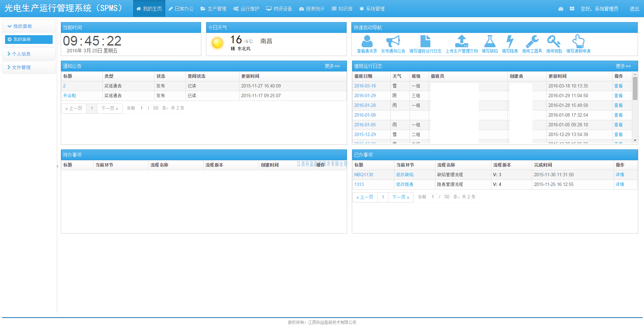Open the 报表统计 menu
The height and width of the screenshot is (328, 644).
tap(312, 9)
